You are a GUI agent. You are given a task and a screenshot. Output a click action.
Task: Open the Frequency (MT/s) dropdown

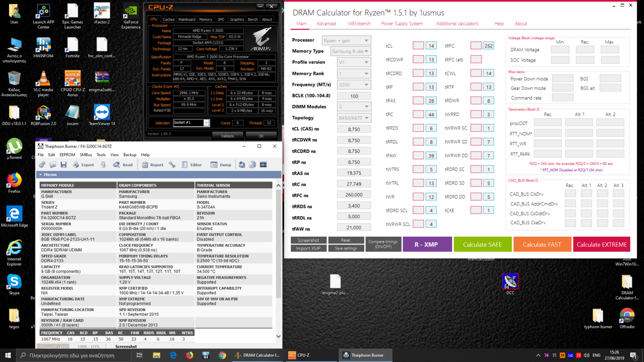pos(354,84)
